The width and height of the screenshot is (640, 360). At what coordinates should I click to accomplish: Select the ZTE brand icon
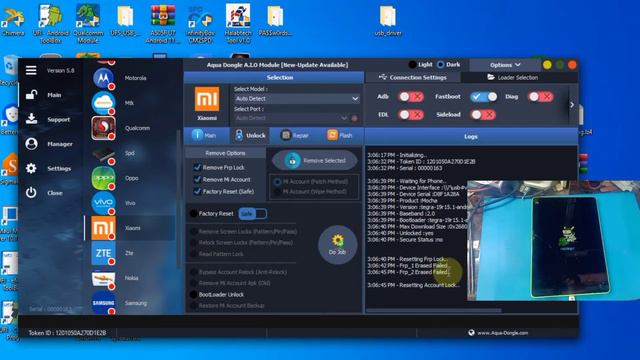click(x=103, y=253)
